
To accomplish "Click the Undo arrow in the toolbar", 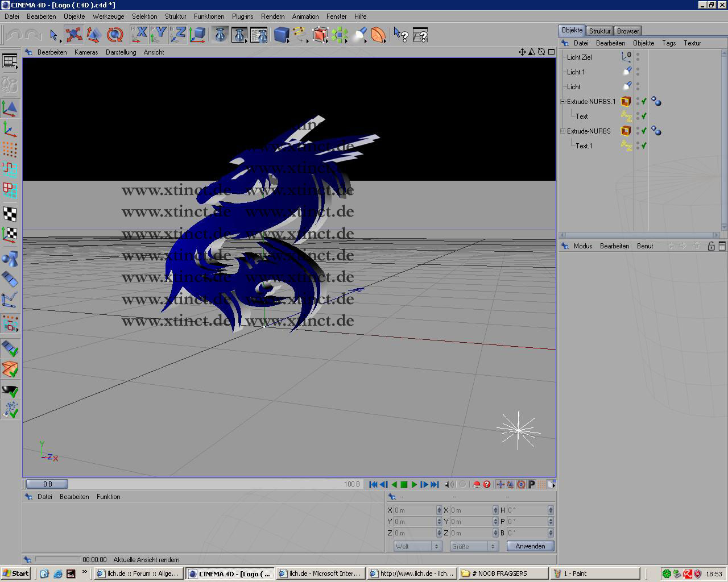I will click(x=14, y=35).
